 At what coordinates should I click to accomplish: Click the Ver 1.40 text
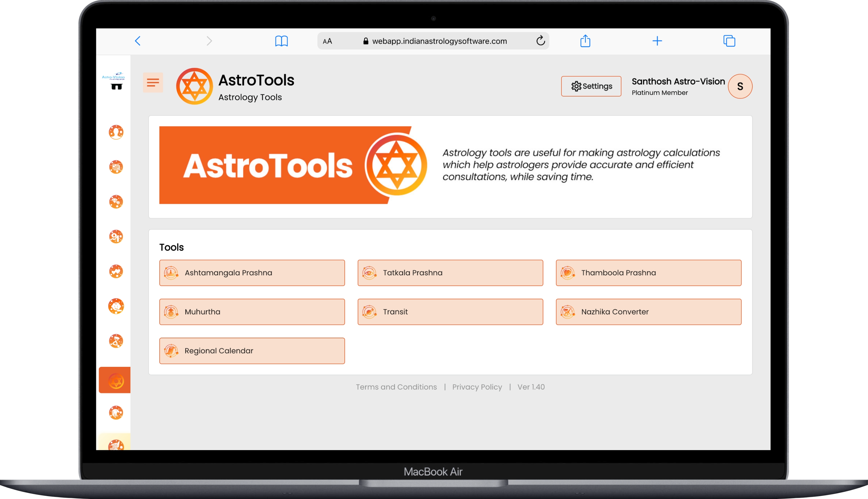point(531,387)
